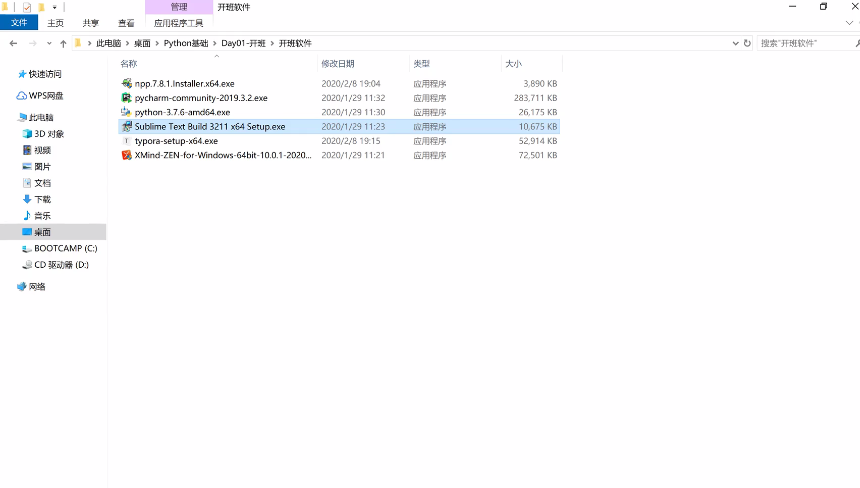The image size is (860, 488).
Task: Click the Network icon in sidebar
Action: coord(22,286)
